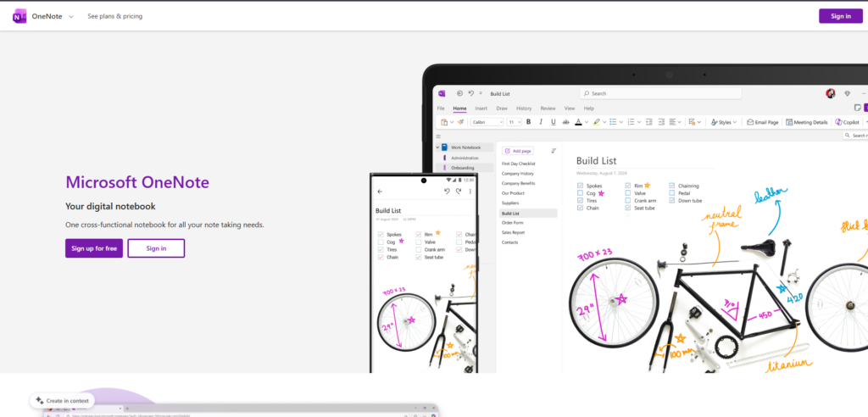
Task: Open the Calibri font name dropdown
Action: pyautogui.click(x=487, y=122)
